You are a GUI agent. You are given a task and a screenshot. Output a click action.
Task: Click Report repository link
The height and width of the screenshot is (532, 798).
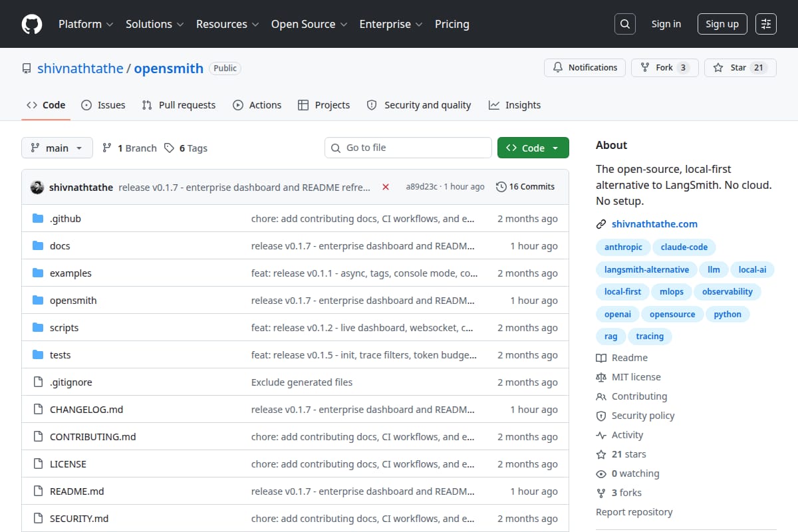(x=634, y=512)
